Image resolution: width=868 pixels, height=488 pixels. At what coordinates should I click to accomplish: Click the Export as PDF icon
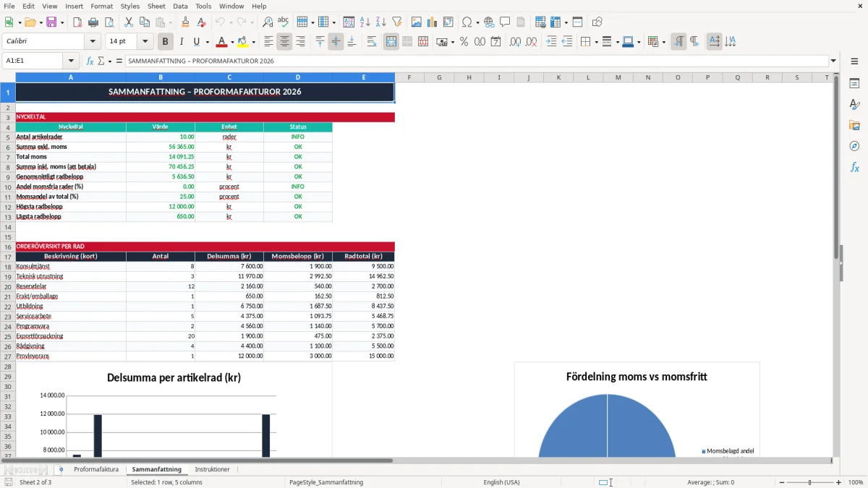tap(77, 22)
